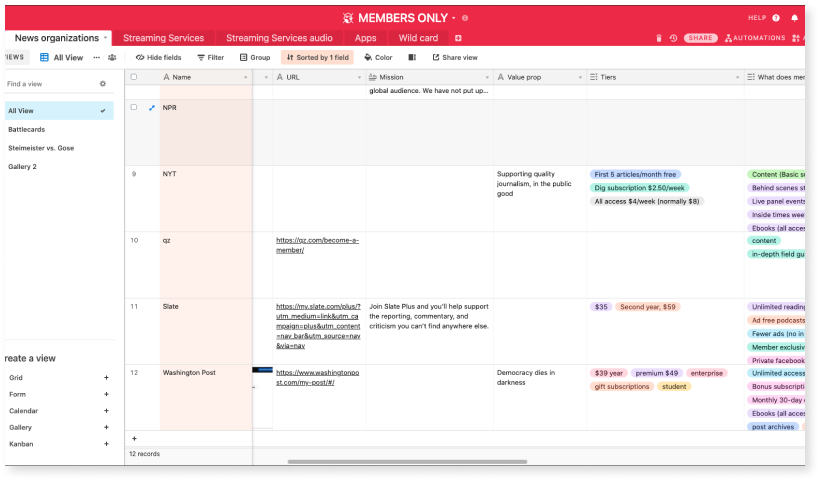
Task: Open dropdown of the narrow attachment column
Action: point(266,77)
